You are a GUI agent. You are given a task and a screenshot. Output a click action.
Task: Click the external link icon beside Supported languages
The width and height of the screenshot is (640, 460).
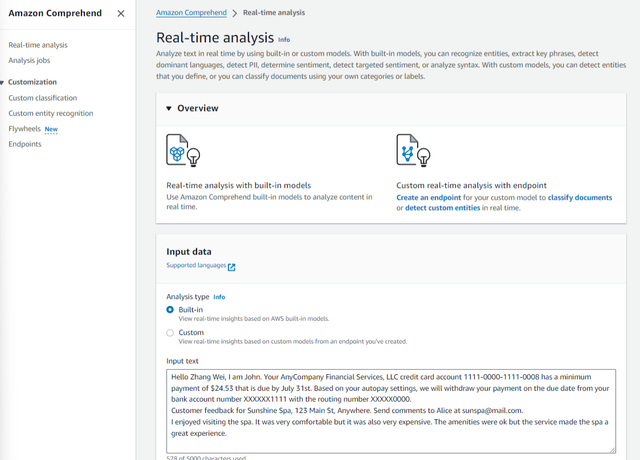232,267
